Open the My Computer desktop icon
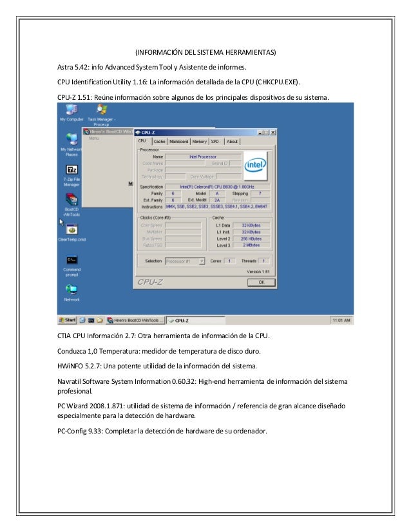 pyautogui.click(x=72, y=113)
